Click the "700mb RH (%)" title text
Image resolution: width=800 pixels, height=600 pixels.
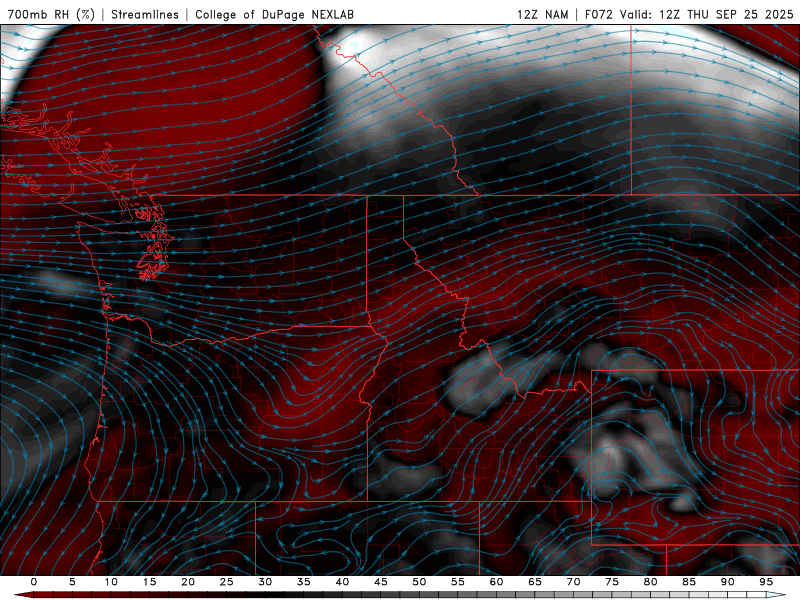coord(51,14)
